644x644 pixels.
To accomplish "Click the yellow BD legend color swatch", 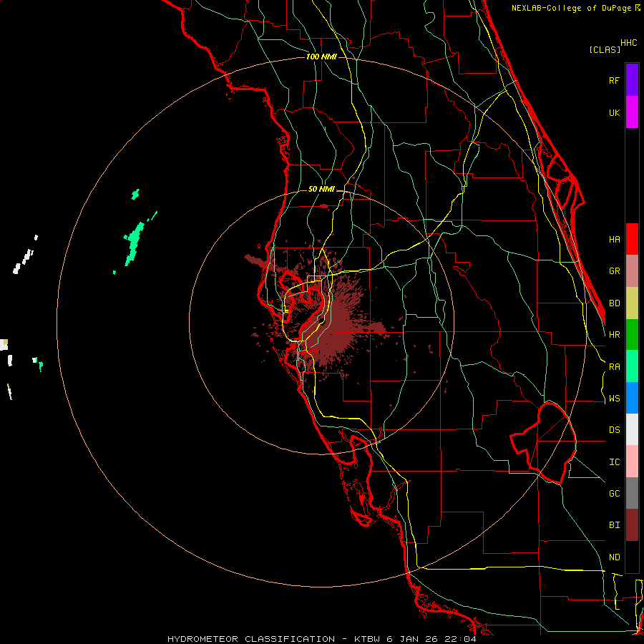I will pyautogui.click(x=632, y=303).
